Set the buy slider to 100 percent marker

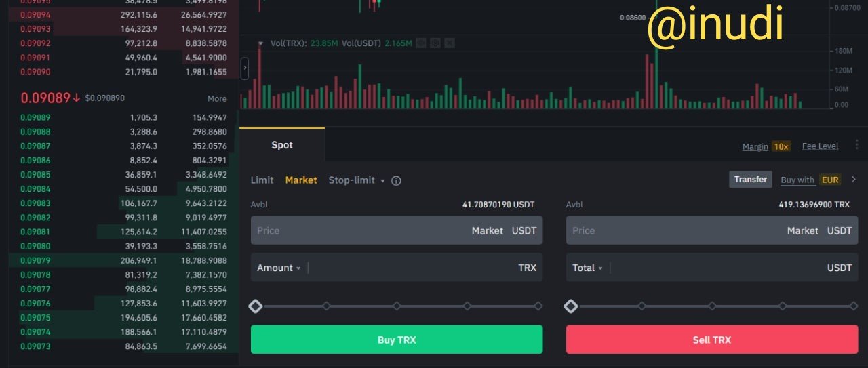point(538,306)
